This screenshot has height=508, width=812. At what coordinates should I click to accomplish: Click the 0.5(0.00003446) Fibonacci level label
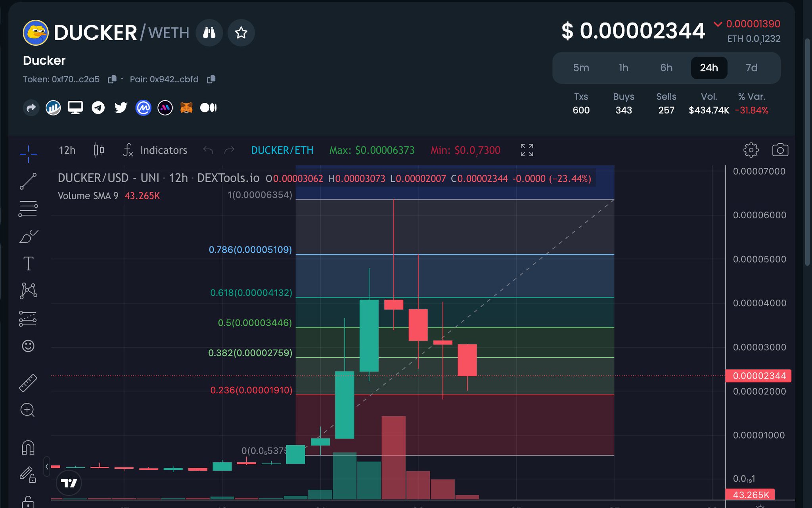click(255, 323)
